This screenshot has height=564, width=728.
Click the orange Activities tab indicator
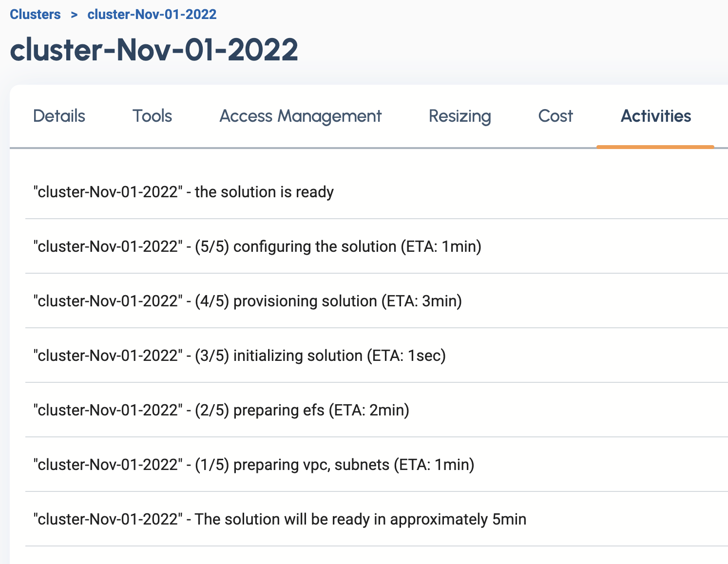655,146
